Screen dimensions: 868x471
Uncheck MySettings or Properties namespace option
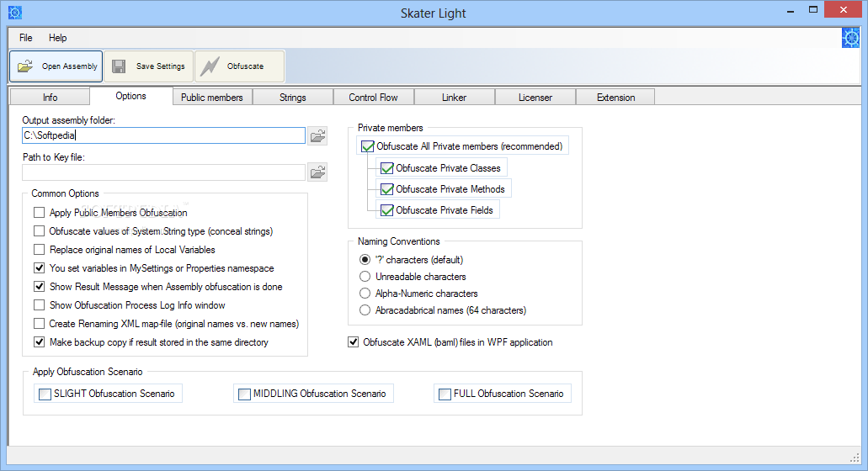(40, 268)
